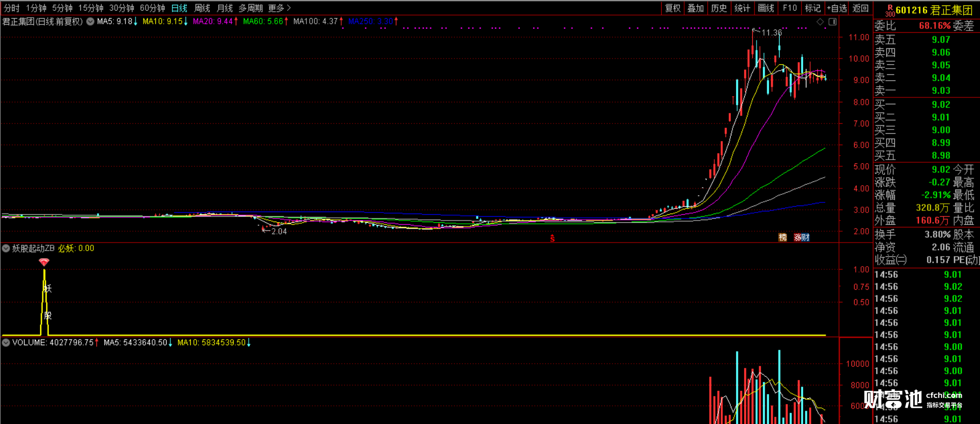Image resolution: width=980 pixels, height=424 pixels.
Task: Select the 15分钟 period
Action: point(91,8)
